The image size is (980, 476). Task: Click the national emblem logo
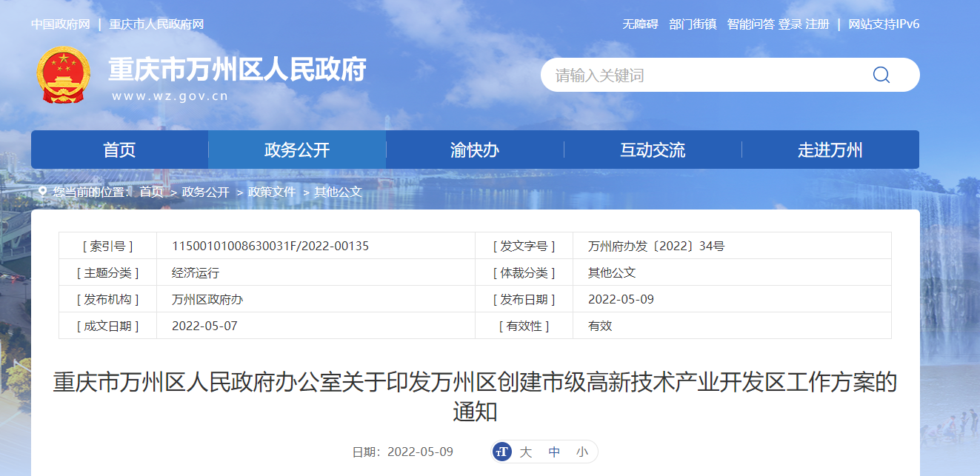pyautogui.click(x=63, y=75)
